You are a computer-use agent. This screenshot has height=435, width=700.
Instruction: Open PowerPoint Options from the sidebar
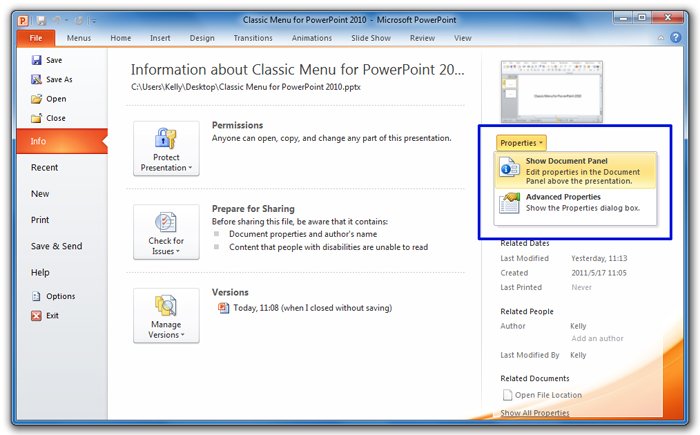[x=37, y=296]
